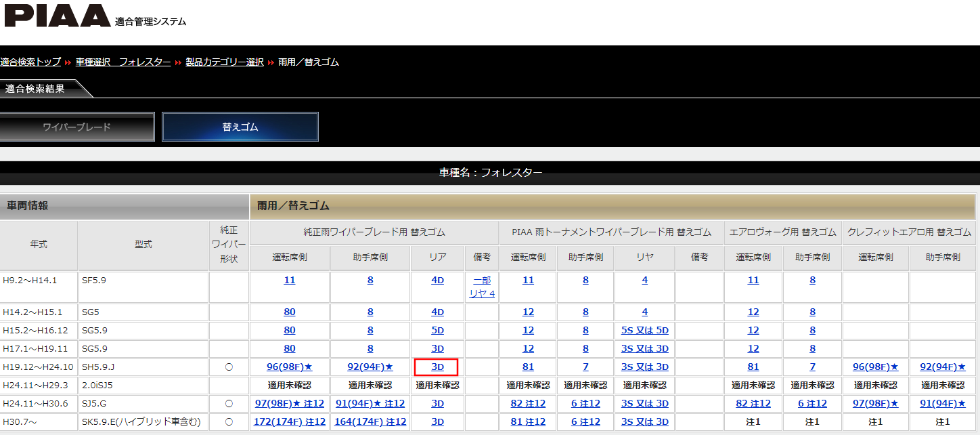Open the 適合検索トップ breadcrumb link
The image size is (980, 435).
pyautogui.click(x=30, y=62)
